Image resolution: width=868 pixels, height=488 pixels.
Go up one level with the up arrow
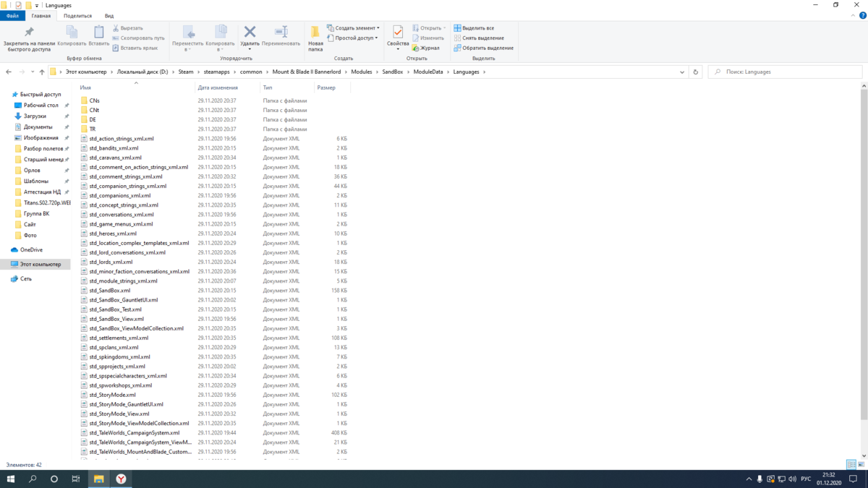click(42, 72)
